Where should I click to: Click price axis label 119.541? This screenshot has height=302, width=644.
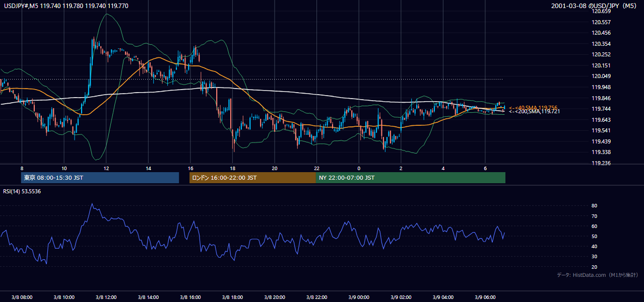tap(602, 130)
